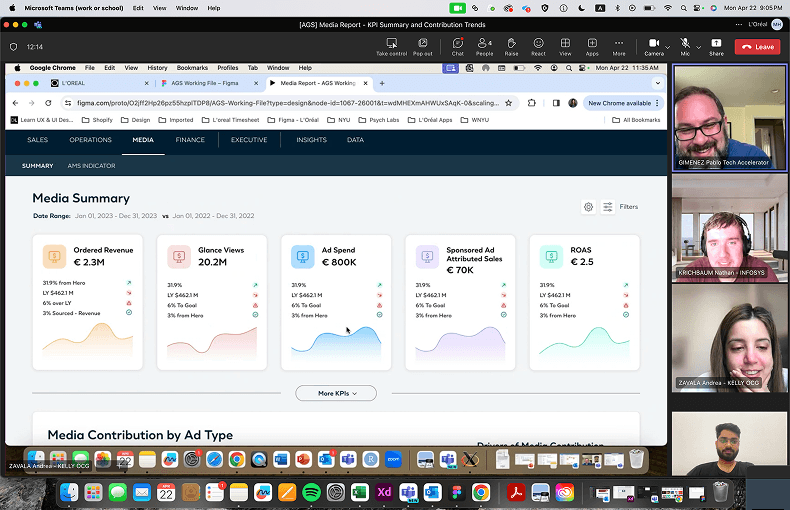Toggle the Chrome side panel icon
This screenshot has height=510, width=790.
click(x=556, y=103)
